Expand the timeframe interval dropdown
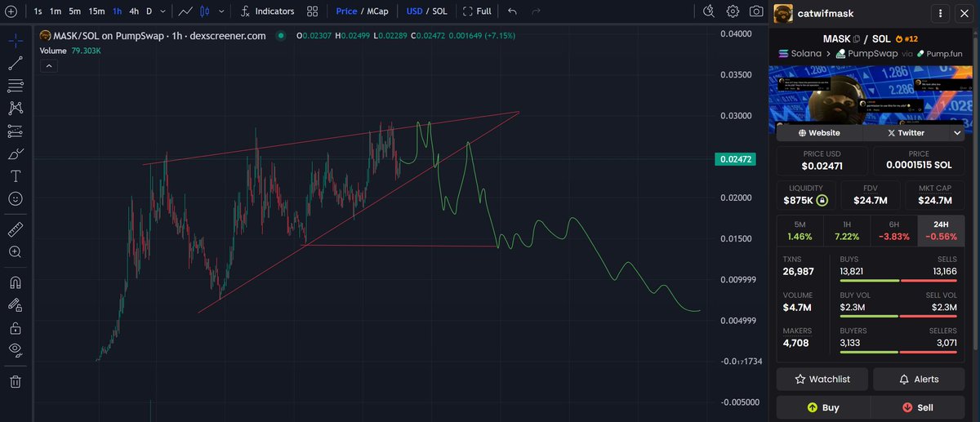Screen dimensions: 980x422 (x=164, y=11)
